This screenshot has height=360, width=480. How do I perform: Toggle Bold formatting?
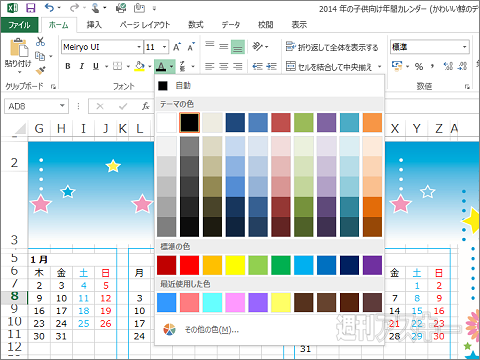68,66
